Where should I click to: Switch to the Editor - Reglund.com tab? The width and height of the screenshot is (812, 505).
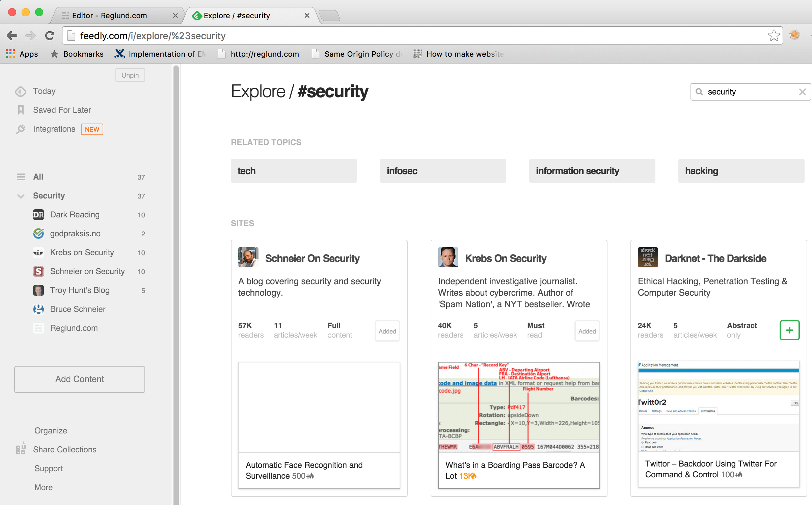point(109,16)
